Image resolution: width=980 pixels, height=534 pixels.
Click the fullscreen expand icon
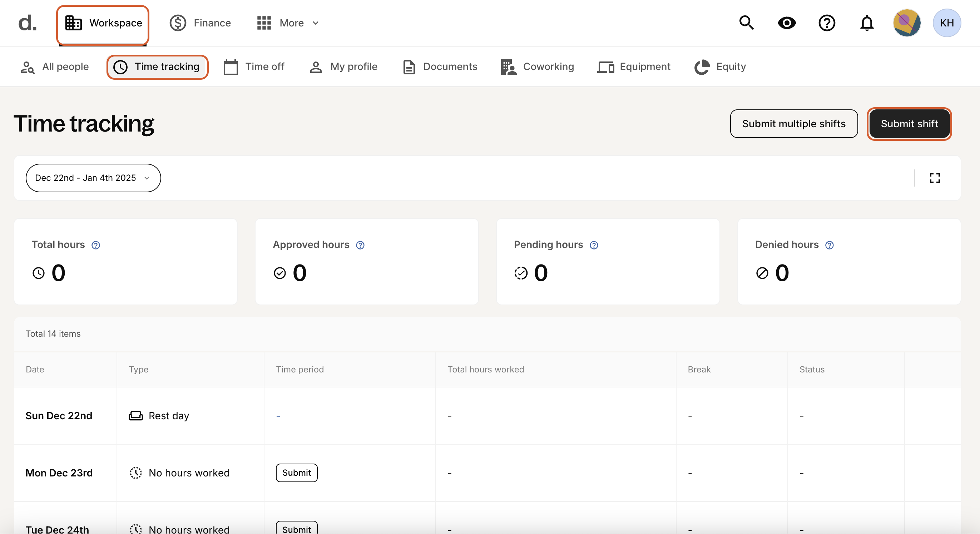[x=935, y=178]
